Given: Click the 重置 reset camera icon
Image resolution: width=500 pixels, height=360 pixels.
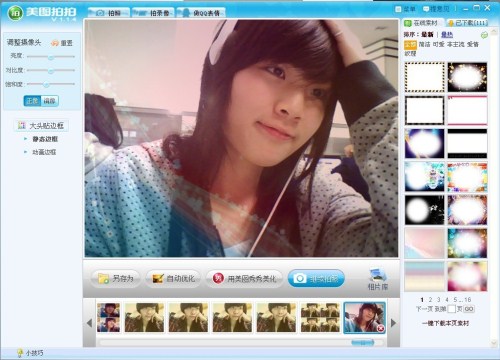Looking at the screenshot, I should (55, 43).
